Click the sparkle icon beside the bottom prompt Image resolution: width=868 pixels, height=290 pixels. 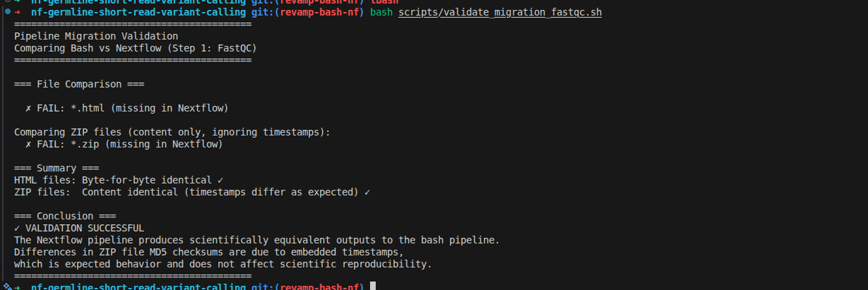6,286
